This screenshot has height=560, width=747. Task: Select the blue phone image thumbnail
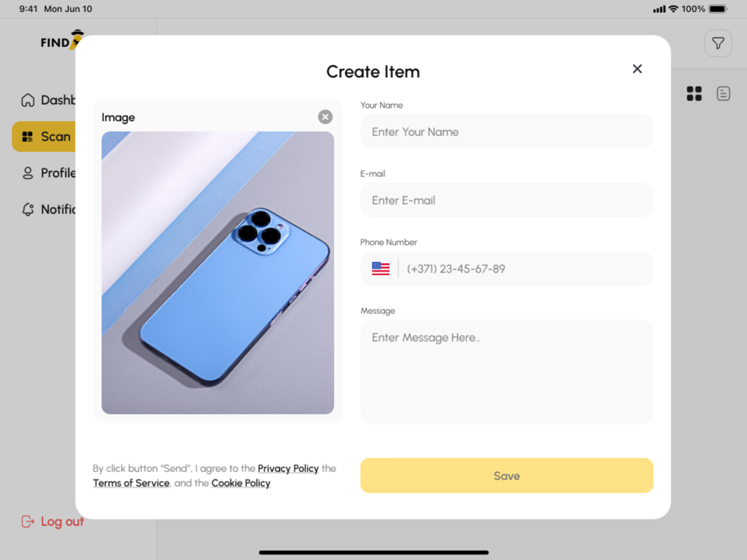[217, 273]
